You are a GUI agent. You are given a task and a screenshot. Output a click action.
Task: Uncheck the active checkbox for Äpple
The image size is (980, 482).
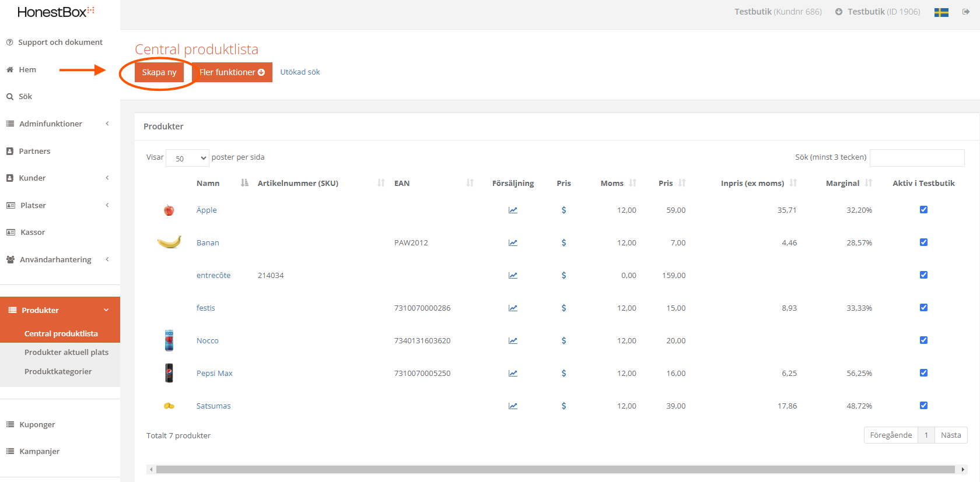click(x=923, y=210)
